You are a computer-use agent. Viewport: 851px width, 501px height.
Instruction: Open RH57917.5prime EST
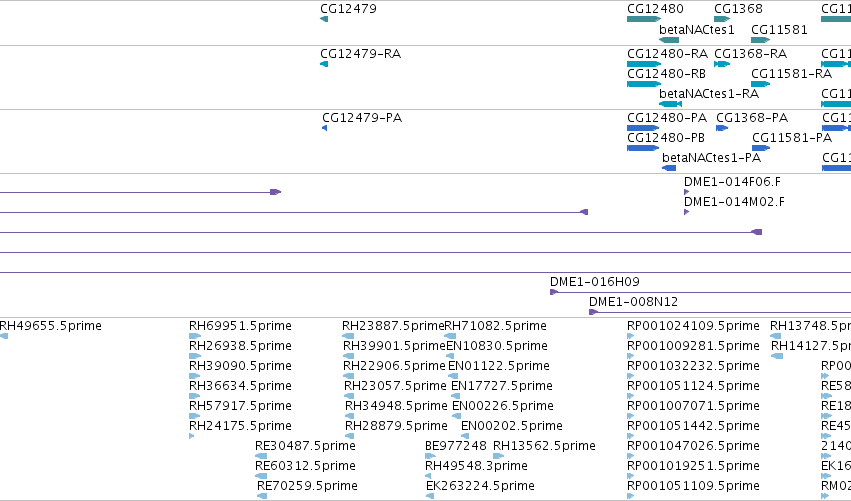[240, 406]
